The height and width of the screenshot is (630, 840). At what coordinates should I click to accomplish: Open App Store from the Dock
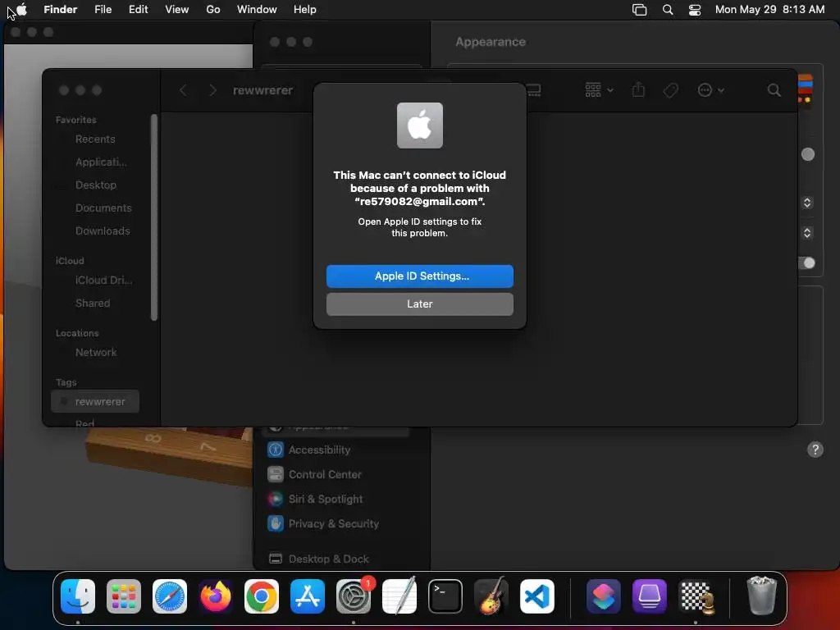pos(308,596)
